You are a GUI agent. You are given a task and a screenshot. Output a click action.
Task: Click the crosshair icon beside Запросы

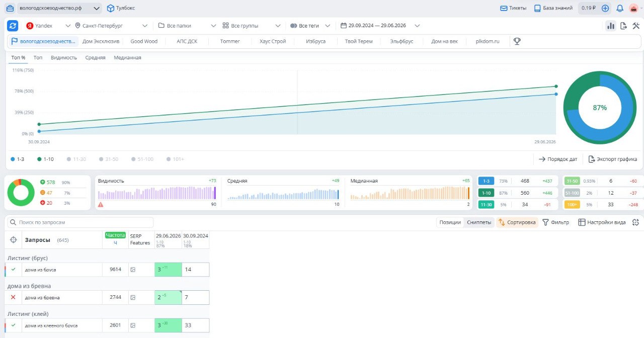click(x=14, y=240)
